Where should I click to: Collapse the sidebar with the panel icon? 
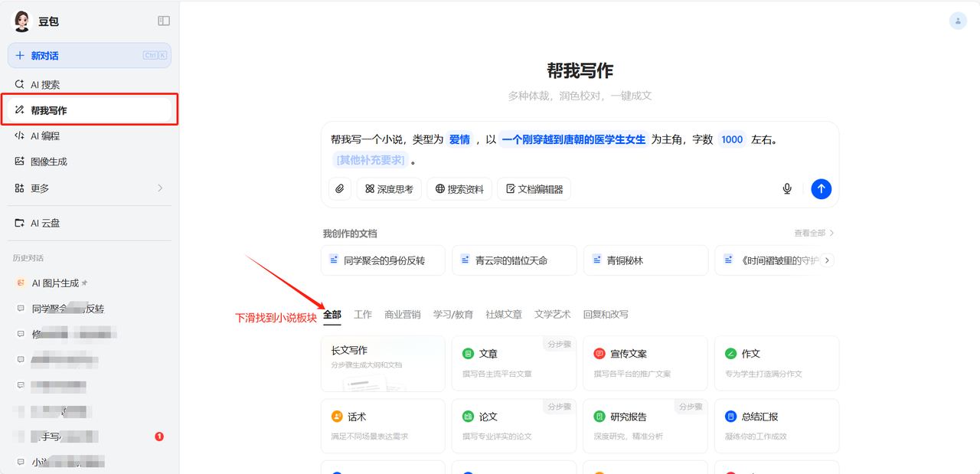pyautogui.click(x=164, y=21)
